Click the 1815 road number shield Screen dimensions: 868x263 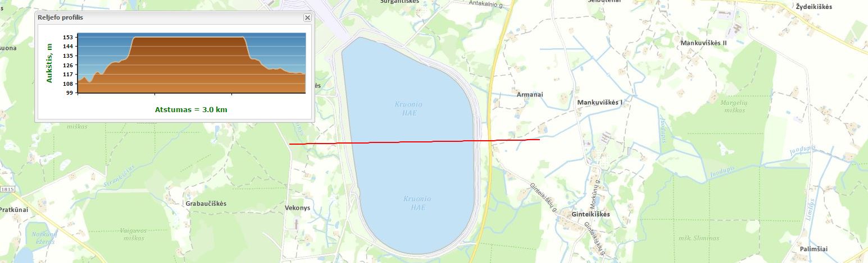7,190
